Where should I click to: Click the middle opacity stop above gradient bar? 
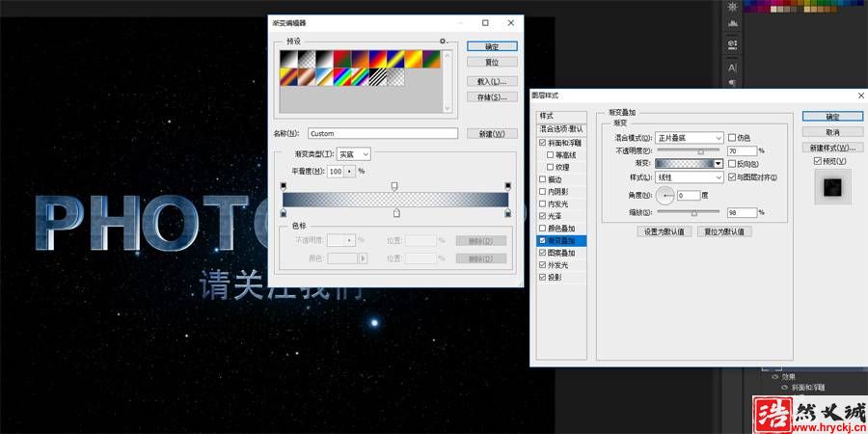pyautogui.click(x=394, y=185)
